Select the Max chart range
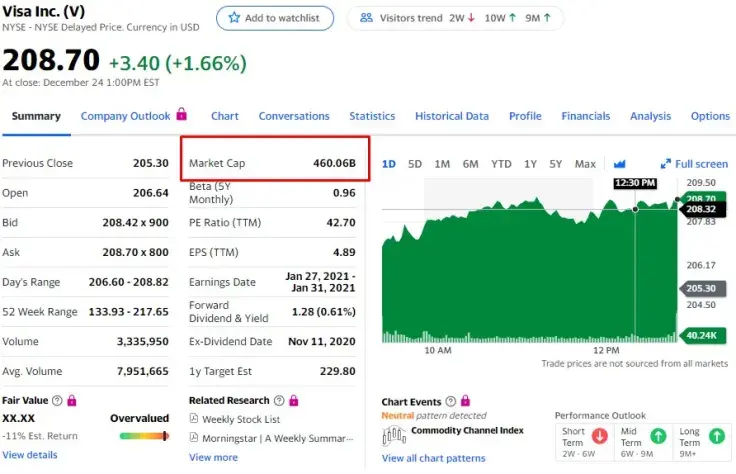The height and width of the screenshot is (474, 736). click(585, 164)
